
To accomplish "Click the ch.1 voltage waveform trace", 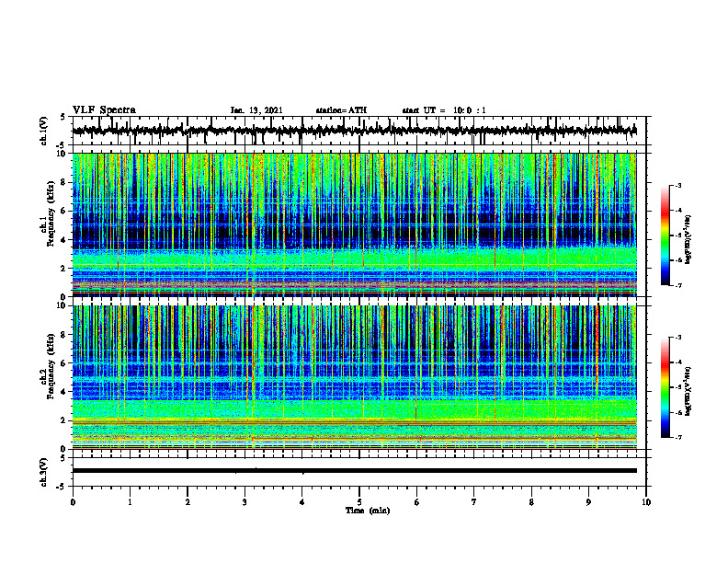I will click(355, 131).
